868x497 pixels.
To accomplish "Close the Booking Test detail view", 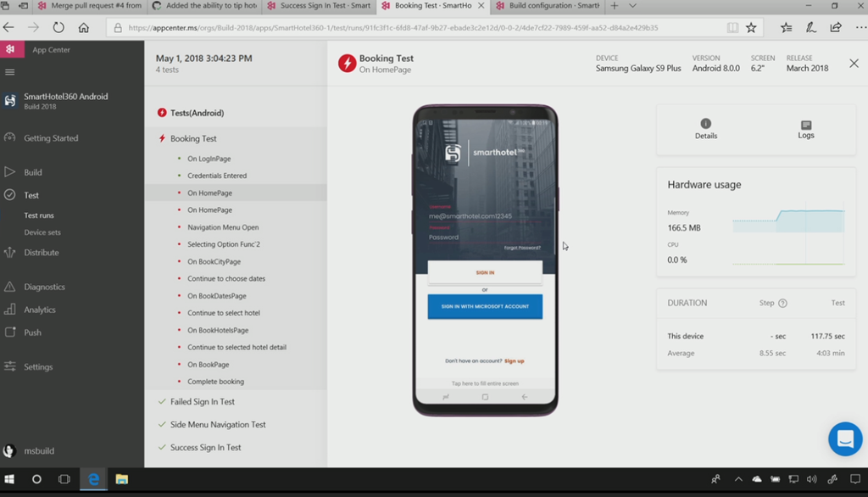I will tap(854, 63).
